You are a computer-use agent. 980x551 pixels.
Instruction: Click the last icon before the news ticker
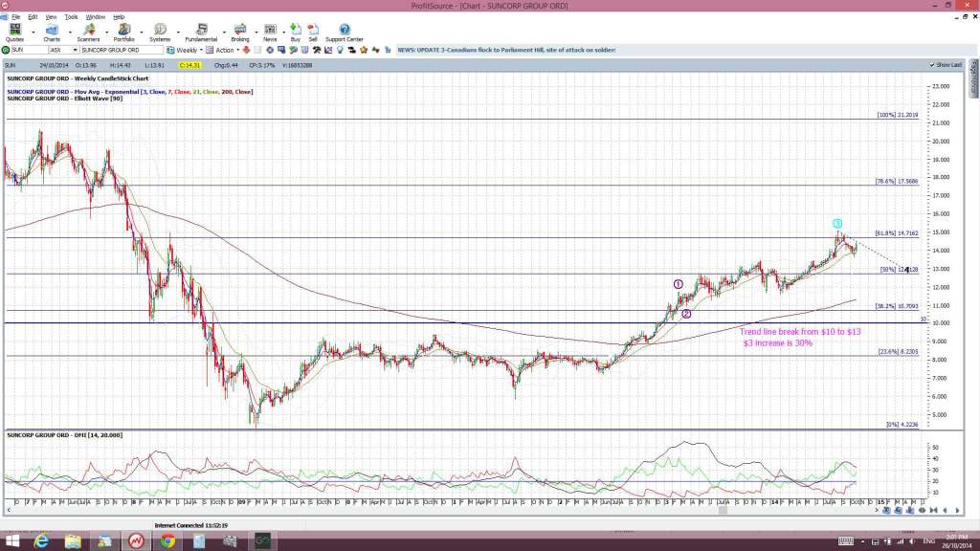pyautogui.click(x=388, y=50)
